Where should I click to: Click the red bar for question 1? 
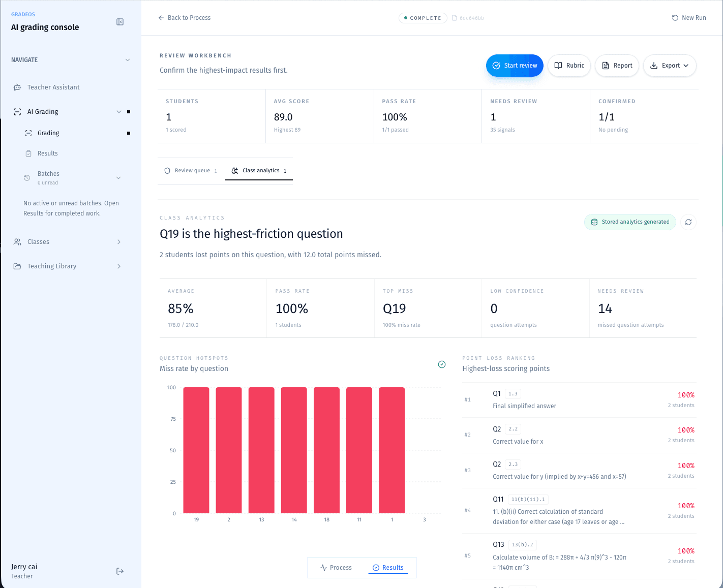click(x=391, y=450)
